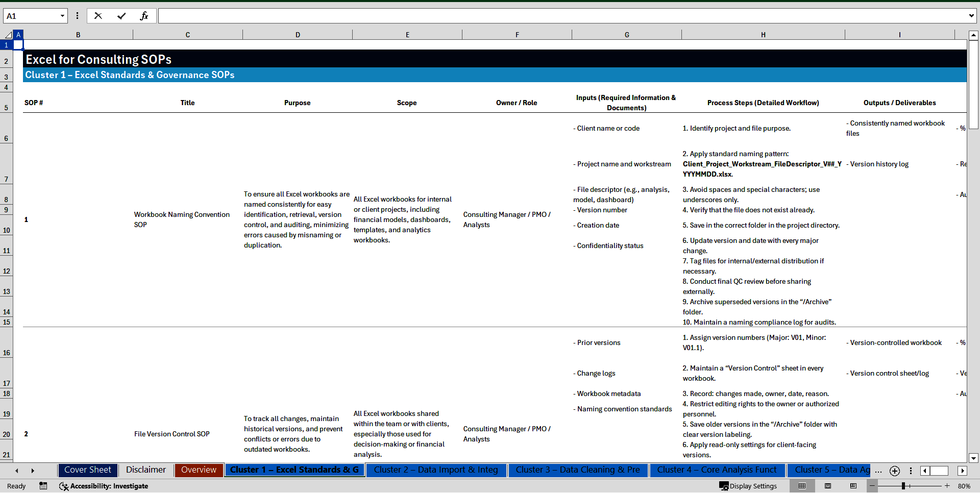Click the New Sheet plus button
This screenshot has height=493, width=980.
pyautogui.click(x=894, y=471)
